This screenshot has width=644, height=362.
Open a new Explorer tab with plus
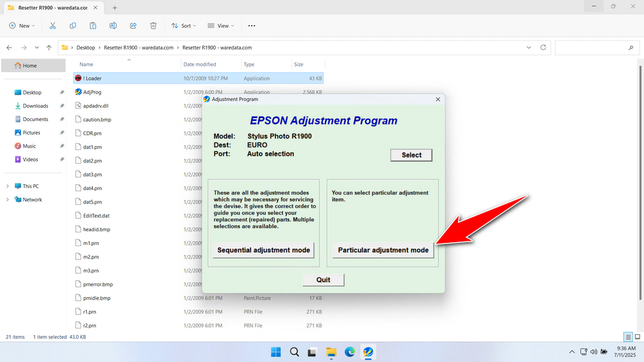click(115, 7)
